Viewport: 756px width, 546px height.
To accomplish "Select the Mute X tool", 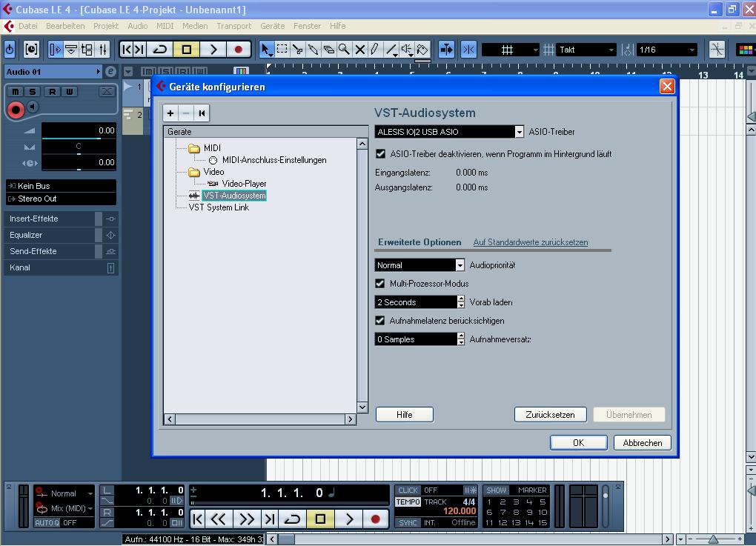I will pyautogui.click(x=359, y=49).
